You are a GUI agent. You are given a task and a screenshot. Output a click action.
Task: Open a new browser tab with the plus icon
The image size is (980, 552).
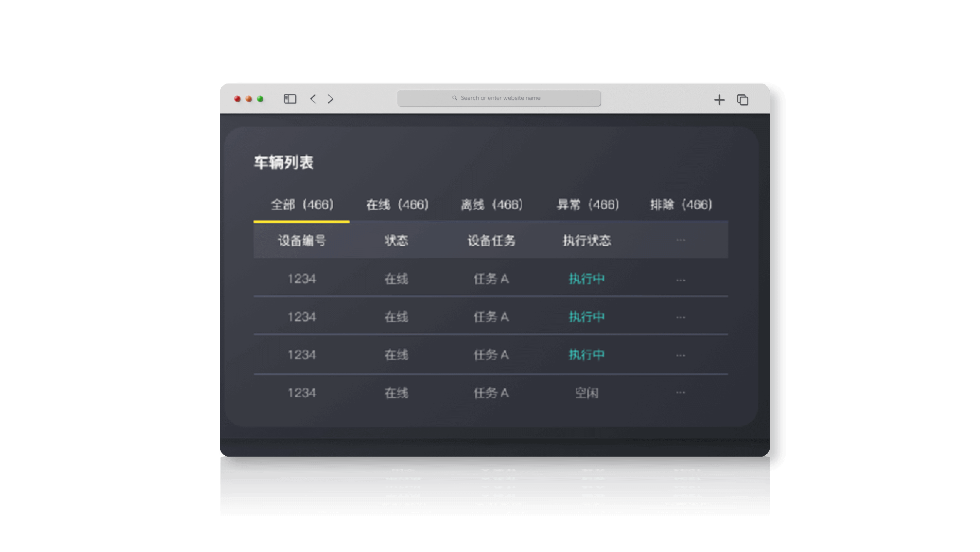(719, 99)
